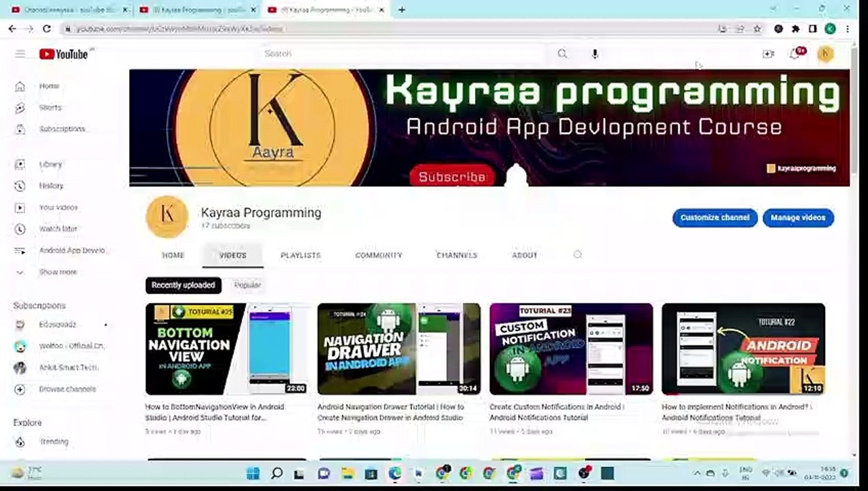Open History in sidebar
This screenshot has height=491, width=868.
click(x=50, y=185)
